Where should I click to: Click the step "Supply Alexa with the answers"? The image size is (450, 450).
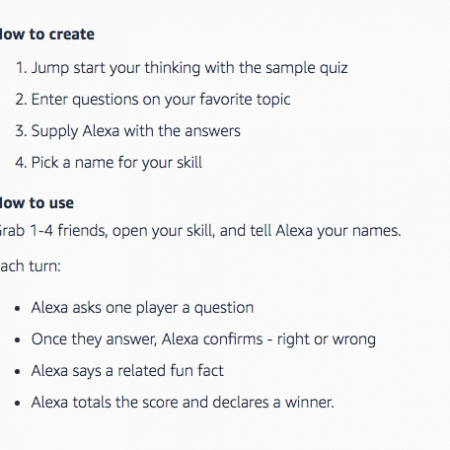[x=136, y=131]
